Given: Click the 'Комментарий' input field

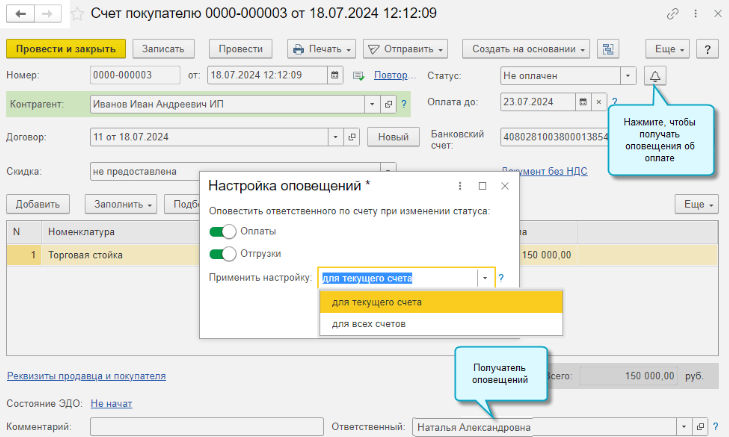Looking at the screenshot, I should pyautogui.click(x=204, y=426).
